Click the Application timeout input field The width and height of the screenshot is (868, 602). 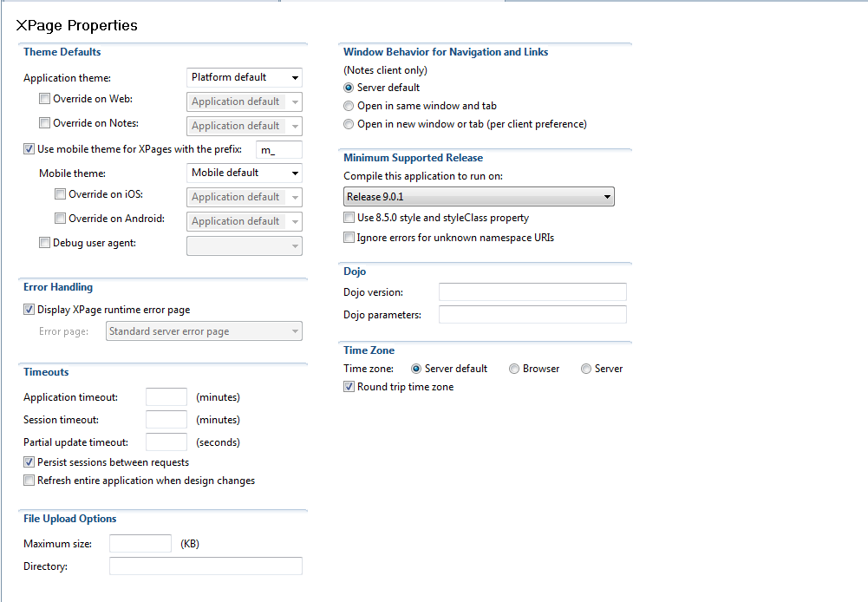tap(166, 397)
